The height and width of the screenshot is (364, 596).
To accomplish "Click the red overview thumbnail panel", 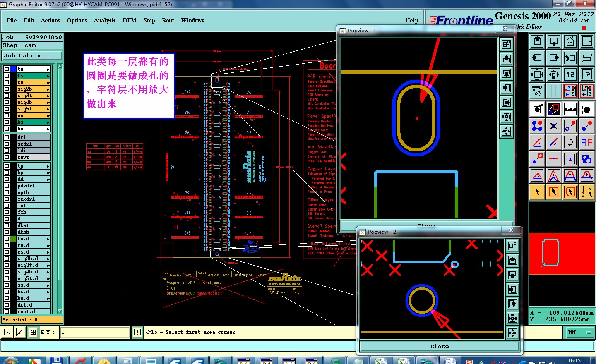I will point(562,254).
